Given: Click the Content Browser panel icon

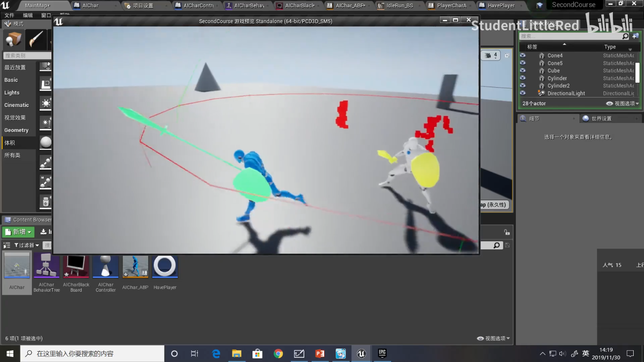Looking at the screenshot, I should [8, 220].
